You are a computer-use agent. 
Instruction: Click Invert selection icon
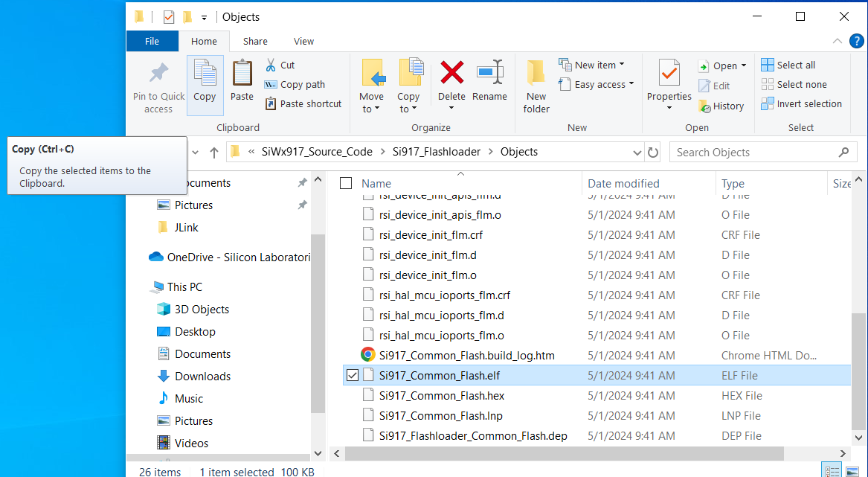[768, 103]
